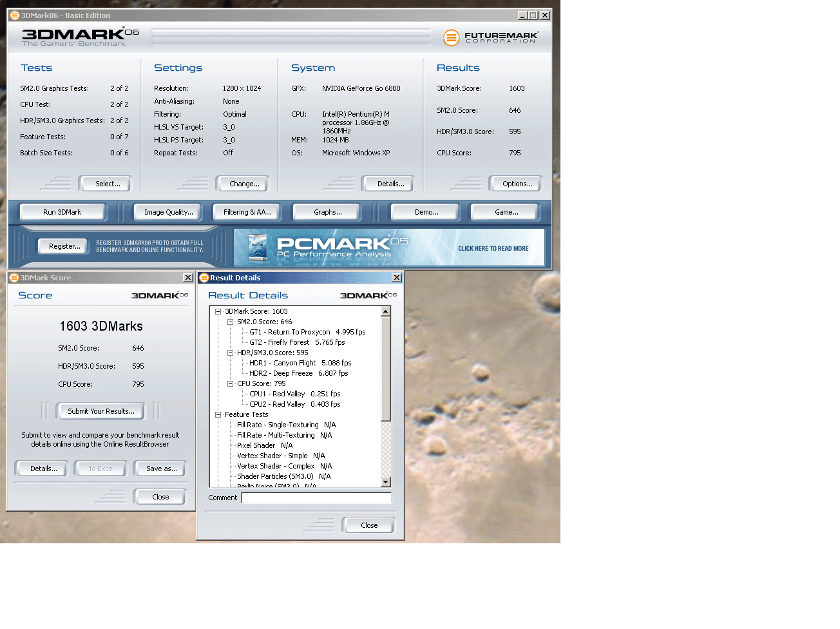The height and width of the screenshot is (629, 840).
Task: Click the Comment input field
Action: pyautogui.click(x=316, y=498)
